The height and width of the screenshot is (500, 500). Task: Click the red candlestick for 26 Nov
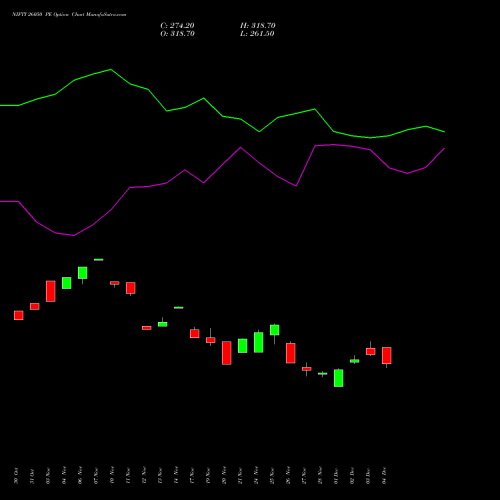[291, 353]
